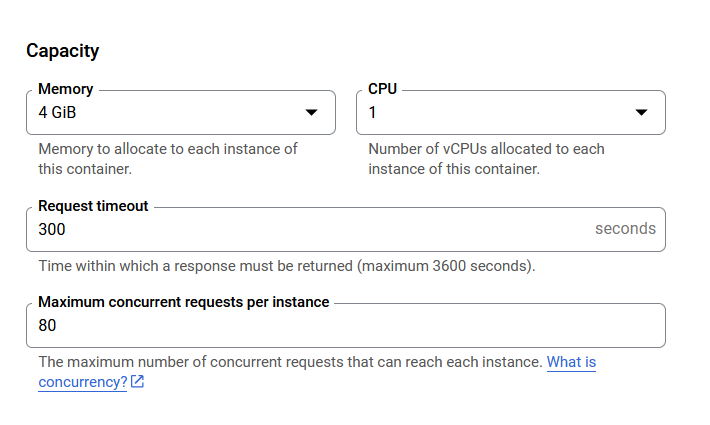Click the 'concurrency?' link on second line
This screenshot has height=425, width=710.
coord(82,382)
